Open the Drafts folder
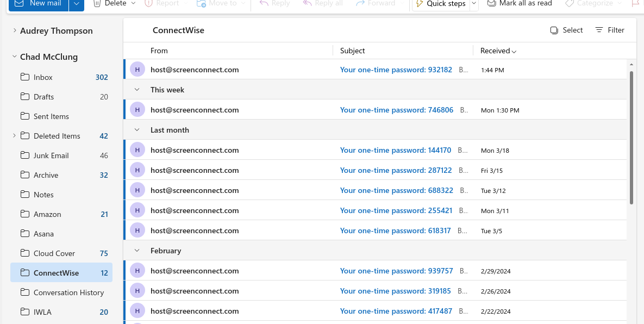 point(61,97)
